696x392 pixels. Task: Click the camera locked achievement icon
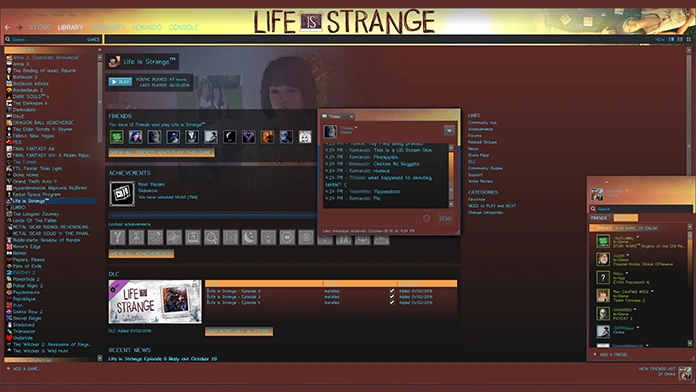[193, 238]
